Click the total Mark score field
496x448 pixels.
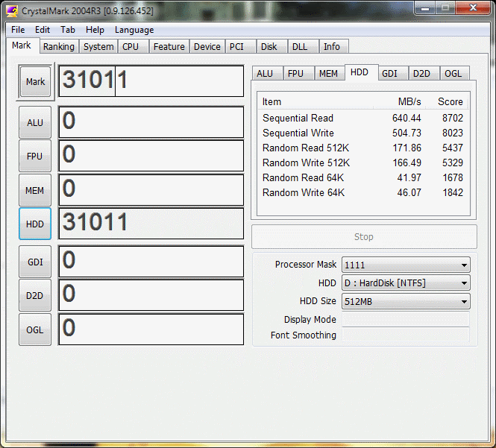151,81
